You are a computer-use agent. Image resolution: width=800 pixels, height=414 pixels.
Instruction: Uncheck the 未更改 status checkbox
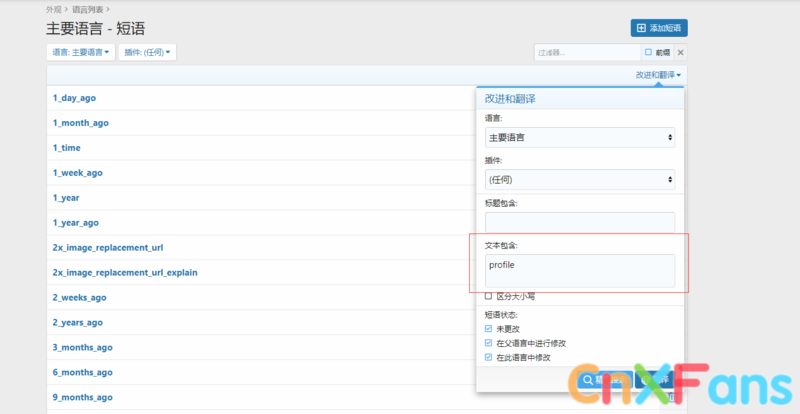point(488,328)
